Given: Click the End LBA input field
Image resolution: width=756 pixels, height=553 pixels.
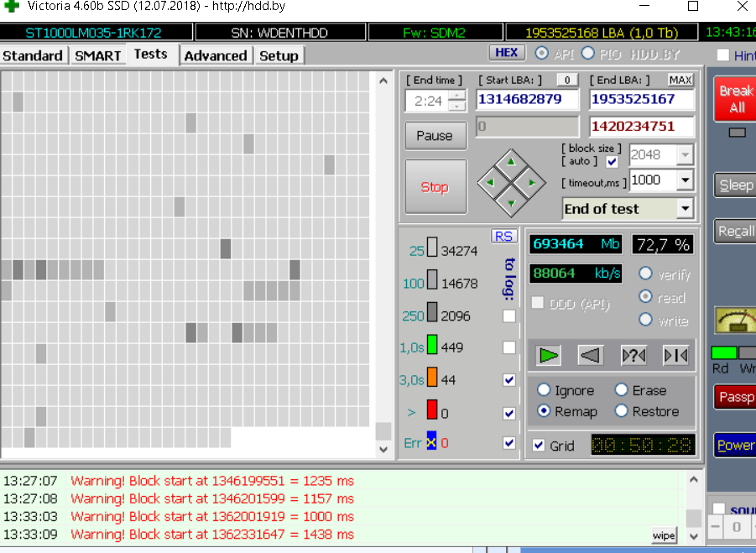Looking at the screenshot, I should (642, 99).
